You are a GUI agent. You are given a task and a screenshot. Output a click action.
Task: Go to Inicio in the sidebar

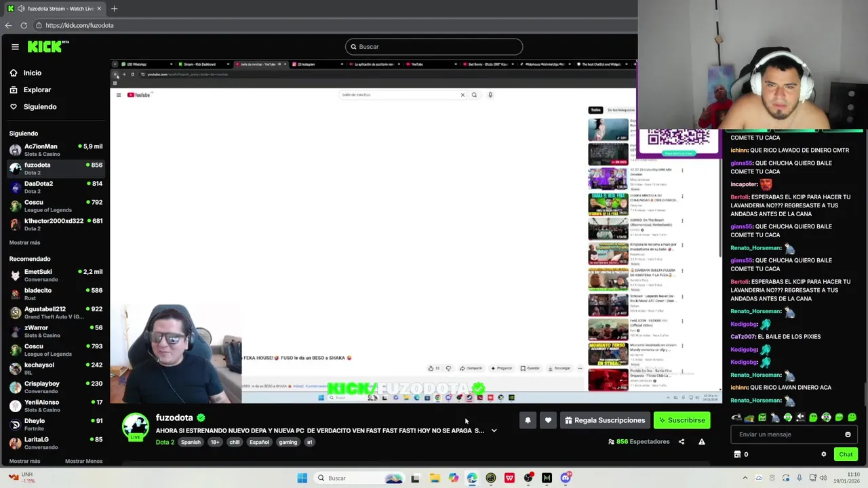pyautogui.click(x=25, y=73)
